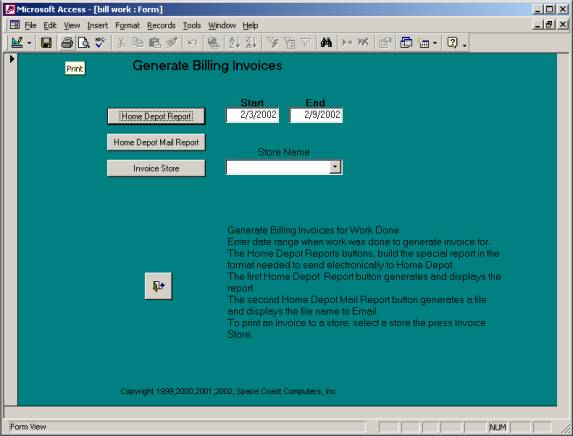Click the Home Depot Report button

156,116
